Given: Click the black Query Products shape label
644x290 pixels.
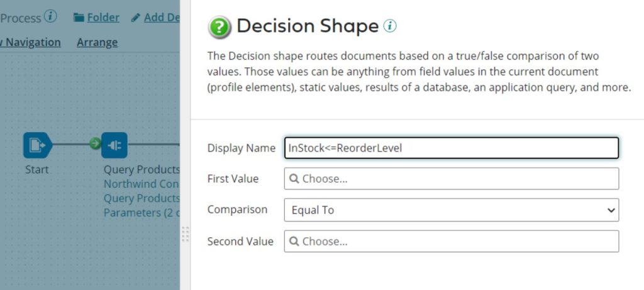Looking at the screenshot, I should (x=142, y=169).
